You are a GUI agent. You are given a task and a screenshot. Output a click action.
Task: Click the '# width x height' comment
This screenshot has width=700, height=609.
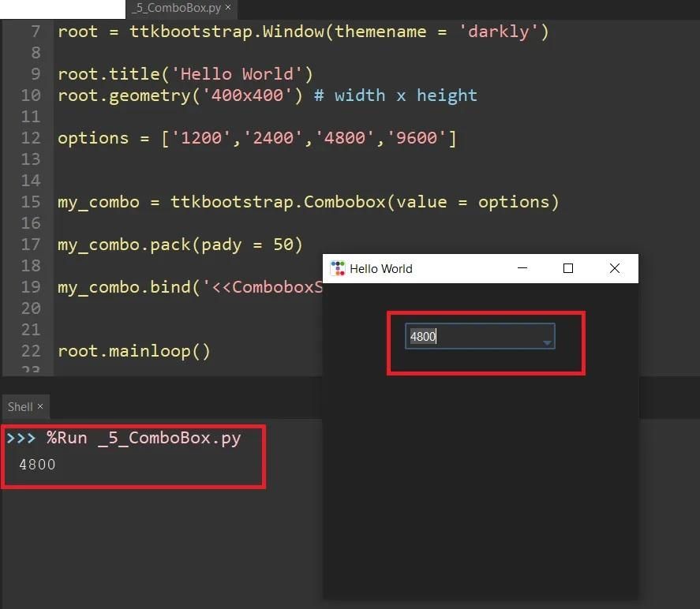click(395, 95)
